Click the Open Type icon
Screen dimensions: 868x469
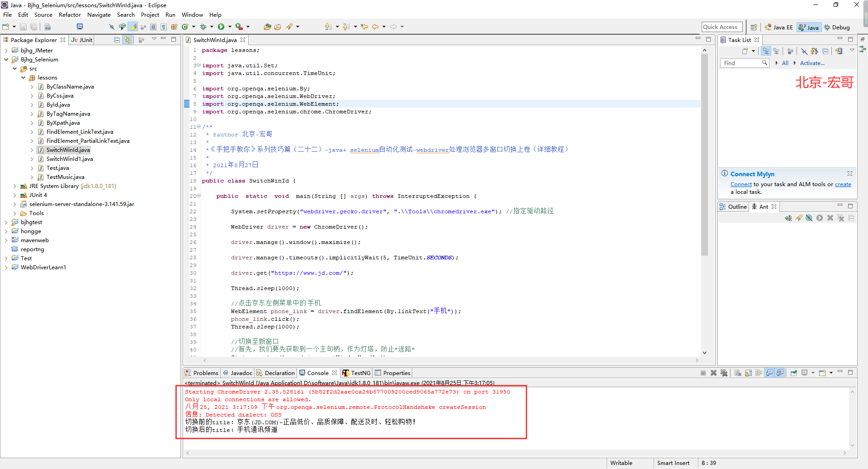pyautogui.click(x=268, y=27)
